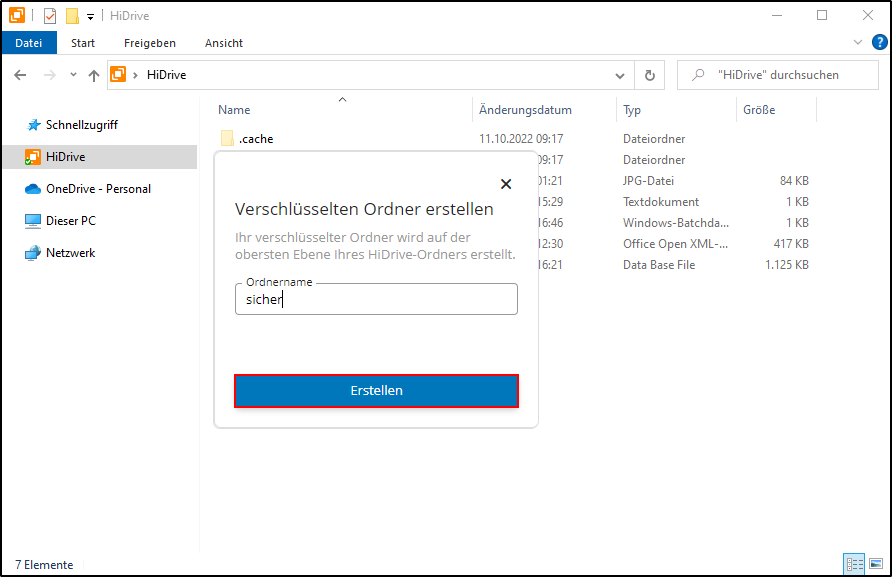This screenshot has height=577, width=892.
Task: Open the HiDrive sidebar entry
Action: click(65, 156)
